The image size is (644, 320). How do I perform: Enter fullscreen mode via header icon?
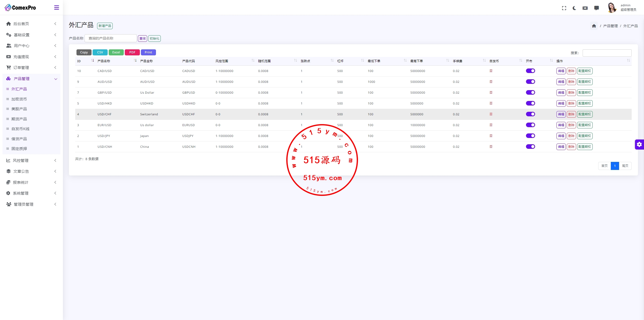(564, 8)
